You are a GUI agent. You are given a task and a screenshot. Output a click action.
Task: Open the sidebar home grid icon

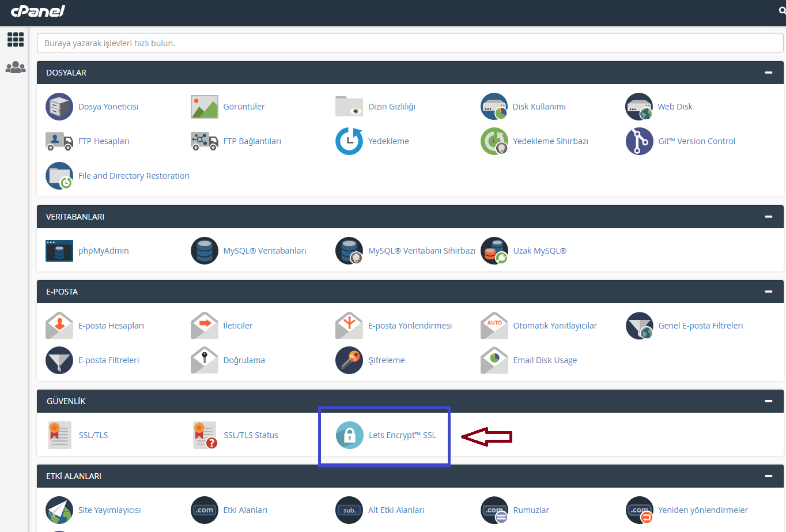tap(16, 39)
